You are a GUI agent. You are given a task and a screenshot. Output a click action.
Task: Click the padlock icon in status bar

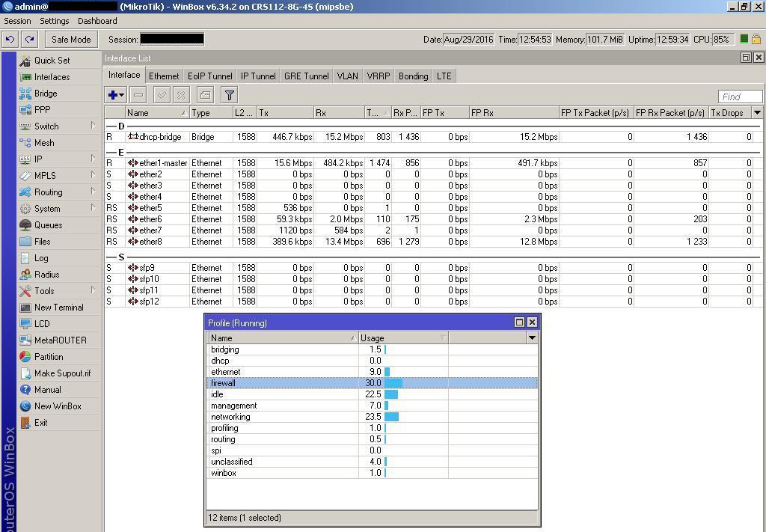pos(756,40)
